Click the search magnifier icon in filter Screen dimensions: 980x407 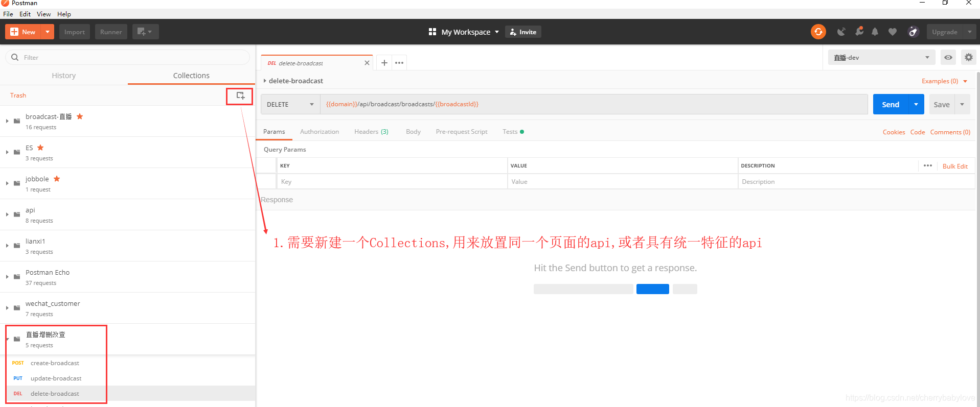tap(15, 57)
